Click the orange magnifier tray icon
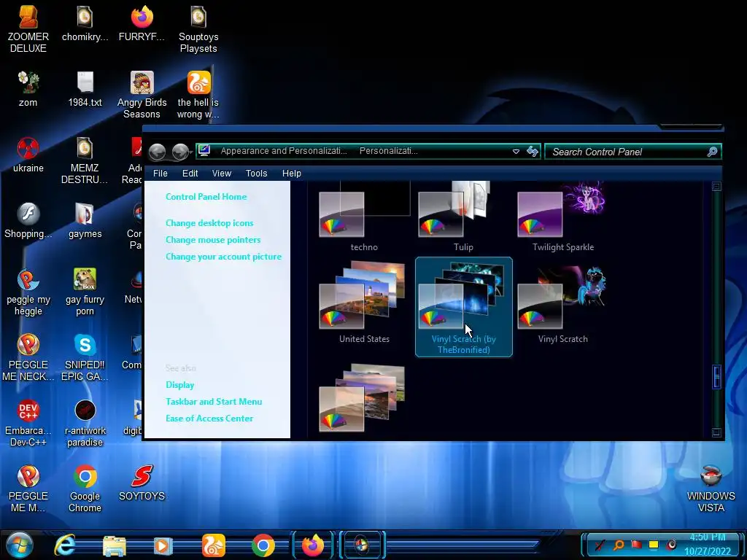The image size is (747, 560). pyautogui.click(x=619, y=544)
